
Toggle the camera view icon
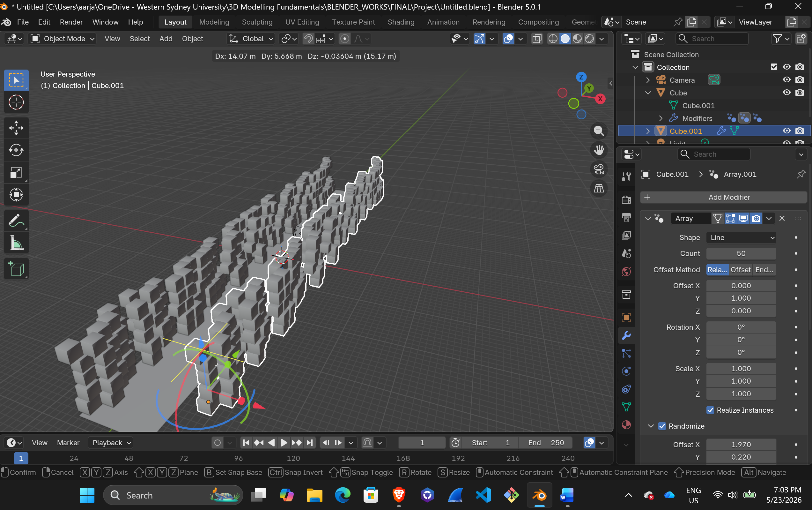coord(599,169)
